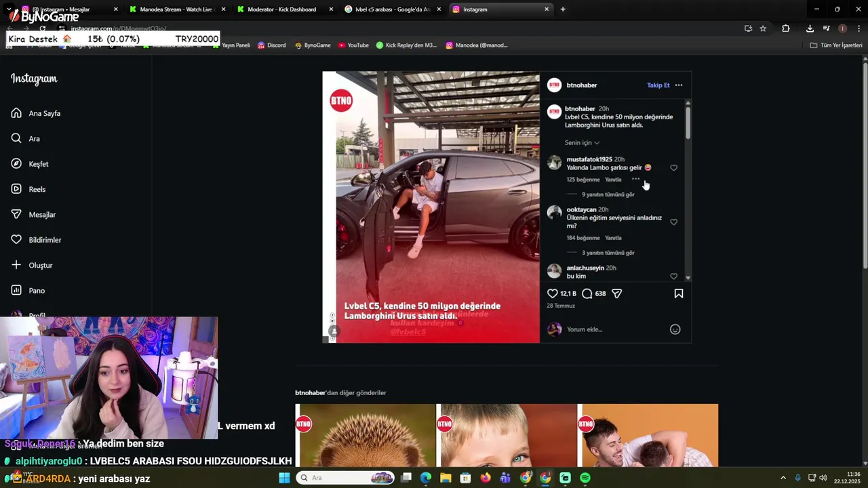
Task: Open File Explorer from taskbar
Action: pyautogui.click(x=446, y=478)
